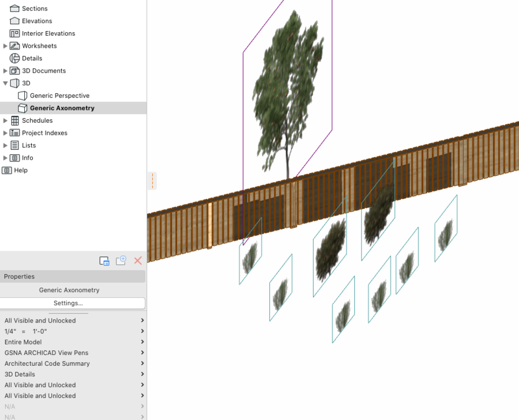Expand the Project Indexes tree node
The image size is (519, 420).
[5, 133]
